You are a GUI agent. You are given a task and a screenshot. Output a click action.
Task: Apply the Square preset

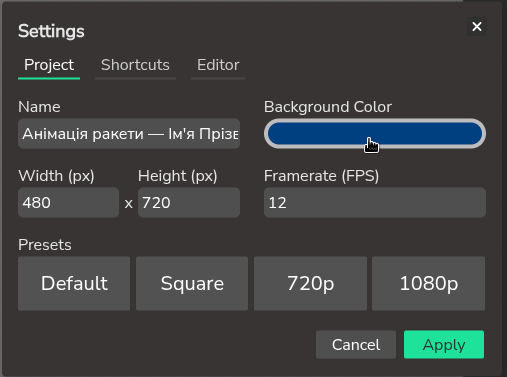click(x=192, y=283)
